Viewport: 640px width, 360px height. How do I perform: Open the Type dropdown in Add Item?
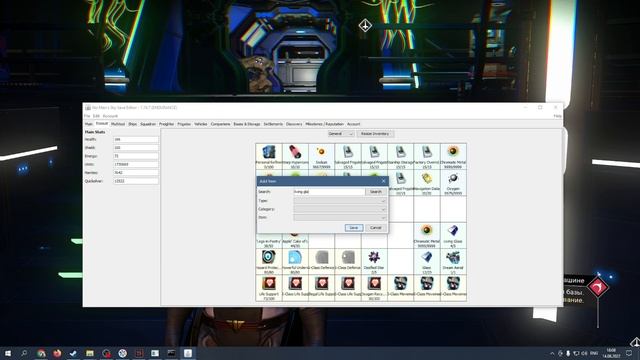(340, 201)
